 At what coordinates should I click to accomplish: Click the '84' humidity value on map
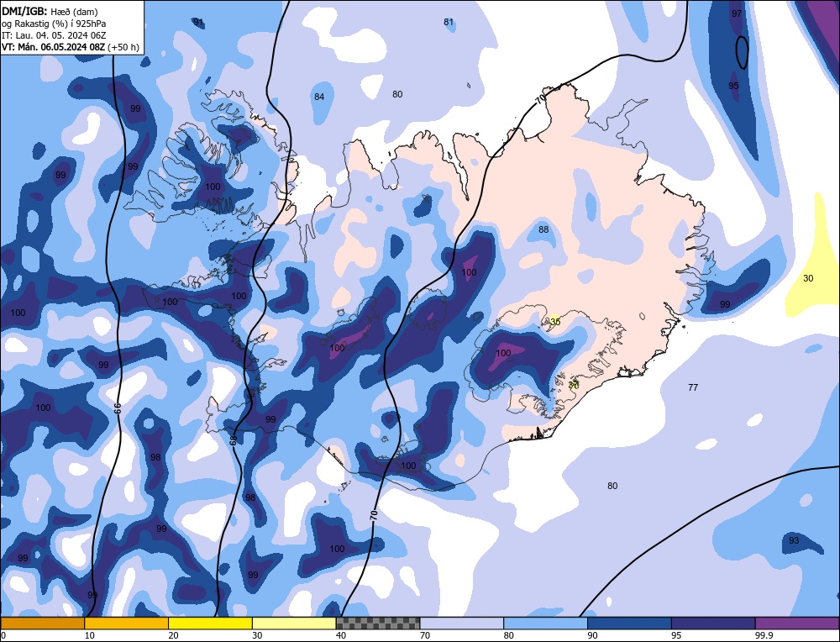(x=319, y=97)
